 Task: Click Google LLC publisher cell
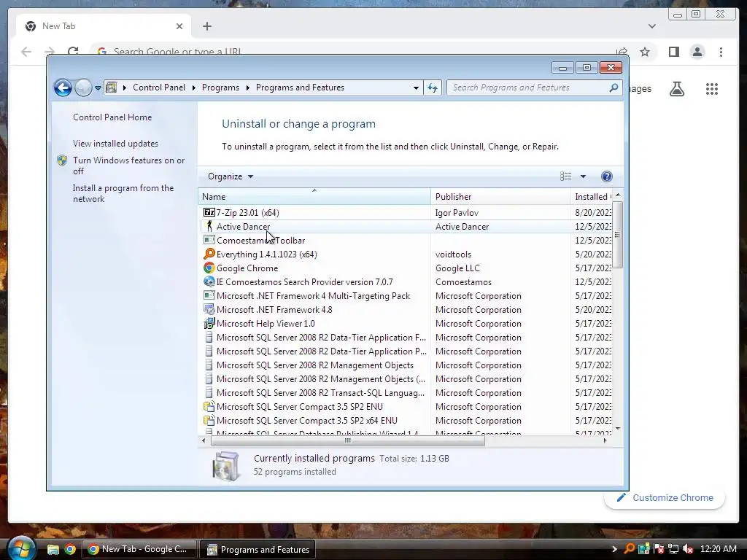[x=457, y=268]
